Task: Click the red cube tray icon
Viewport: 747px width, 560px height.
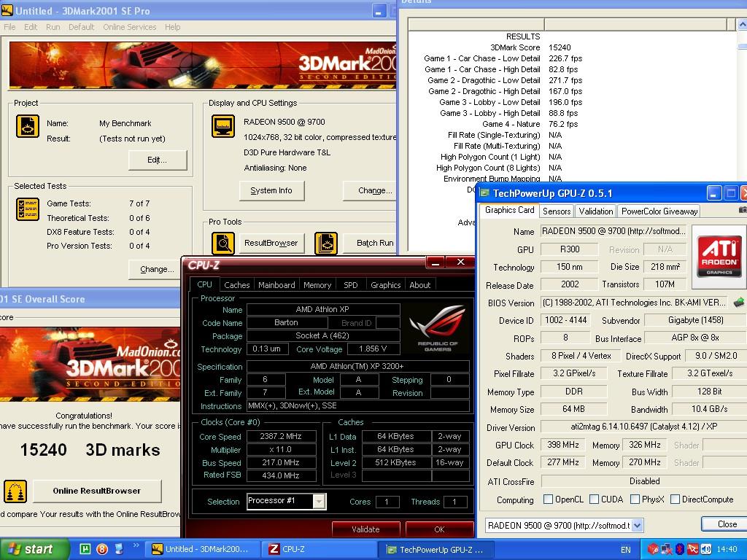Action: coord(653,550)
